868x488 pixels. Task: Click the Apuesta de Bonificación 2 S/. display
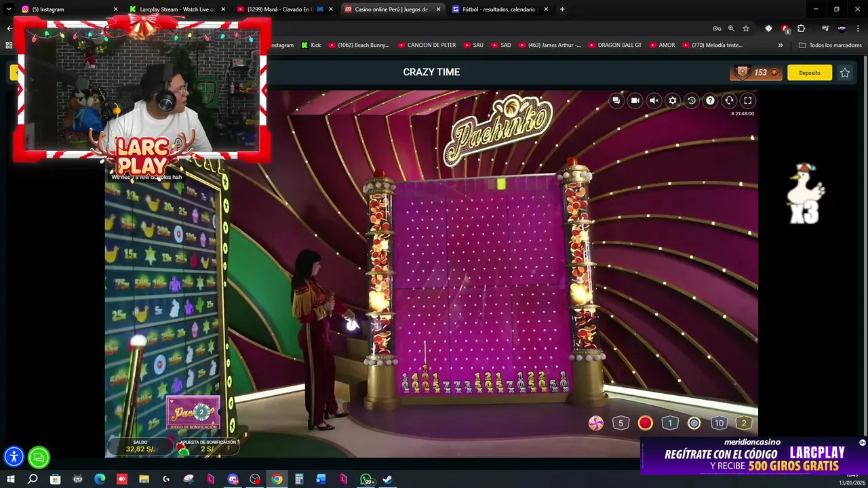coord(208,446)
